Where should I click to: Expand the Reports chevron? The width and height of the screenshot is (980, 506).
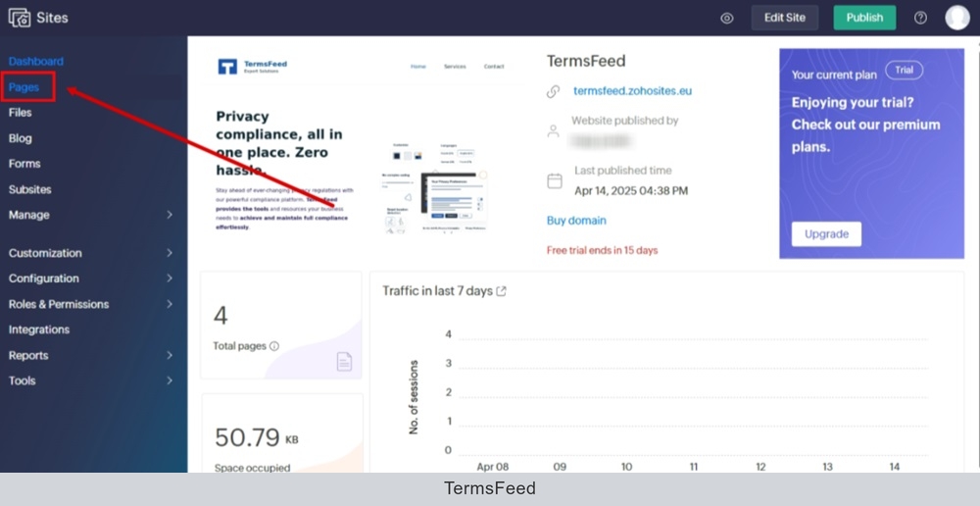pos(170,355)
